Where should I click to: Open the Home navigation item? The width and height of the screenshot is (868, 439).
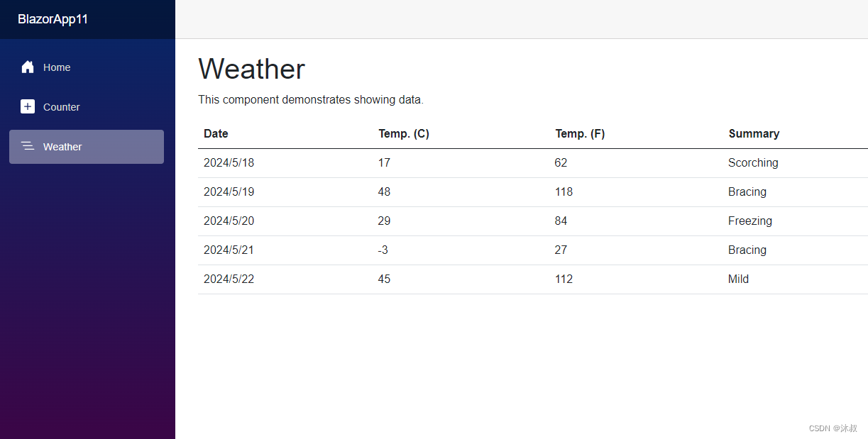57,67
